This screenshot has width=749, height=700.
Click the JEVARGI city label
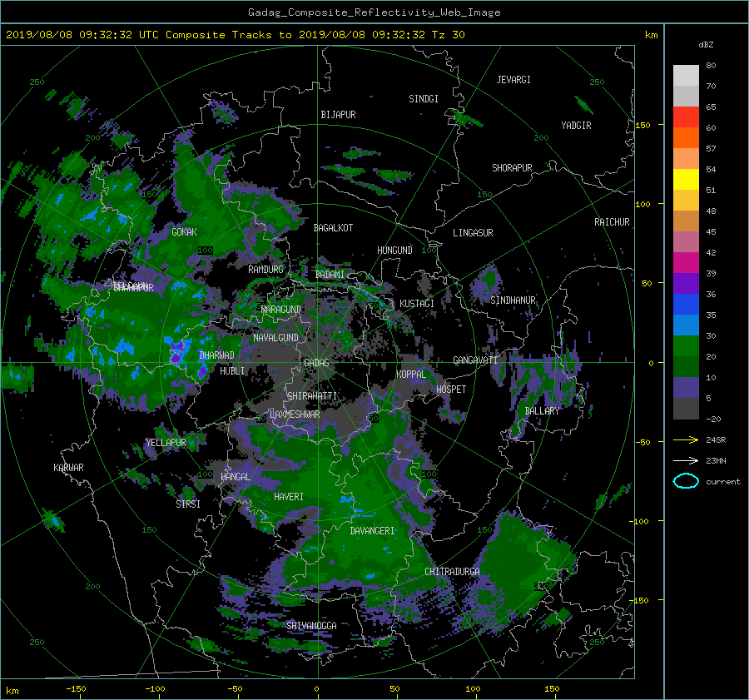point(513,80)
